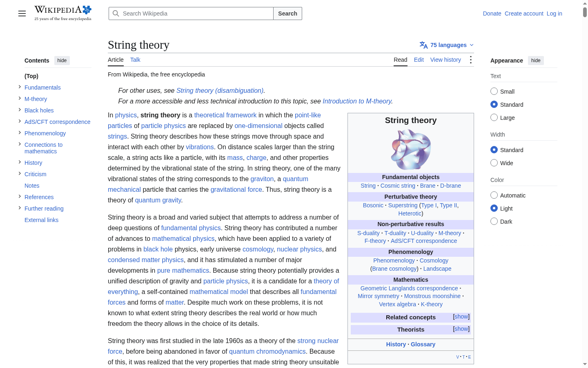Hide the Contents sidebar
588x368 pixels.
point(62,61)
